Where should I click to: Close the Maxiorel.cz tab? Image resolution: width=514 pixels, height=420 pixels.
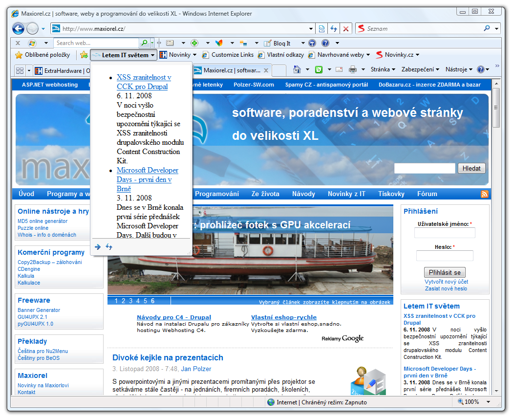pos(266,70)
